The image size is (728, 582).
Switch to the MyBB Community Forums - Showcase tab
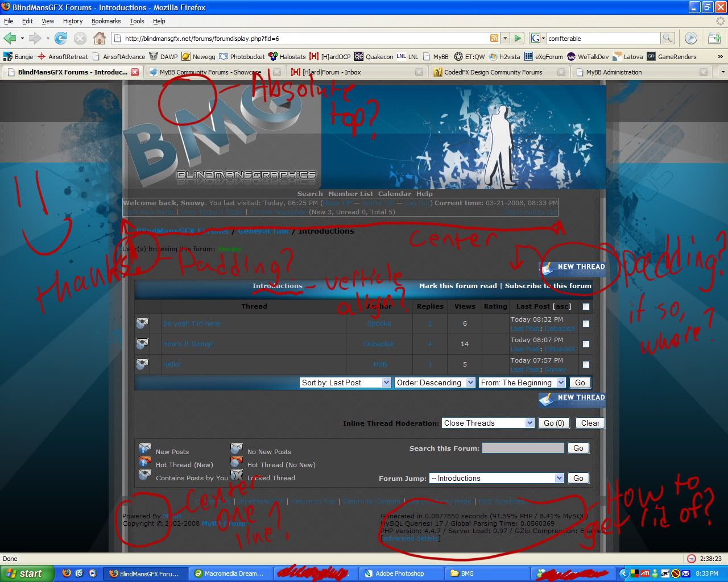[214, 72]
